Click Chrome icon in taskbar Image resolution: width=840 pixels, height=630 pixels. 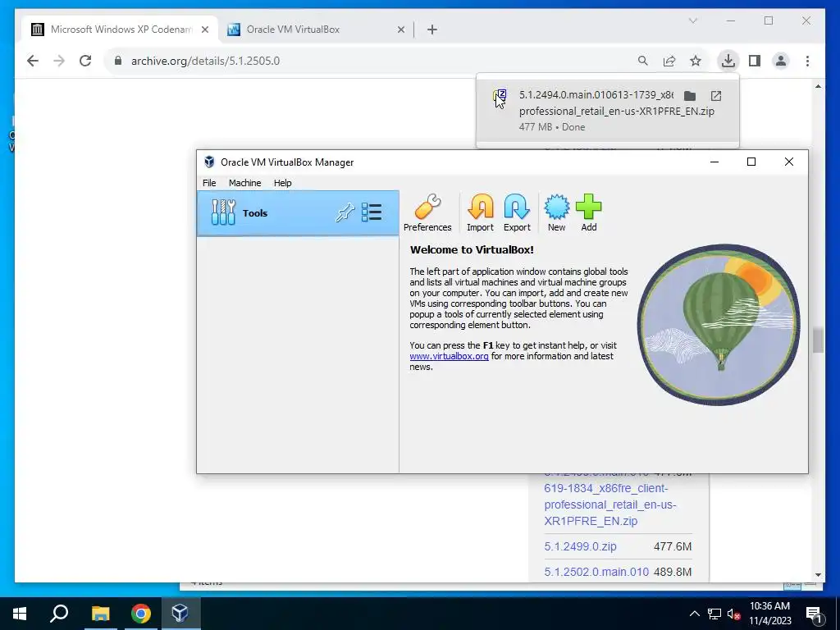140,614
